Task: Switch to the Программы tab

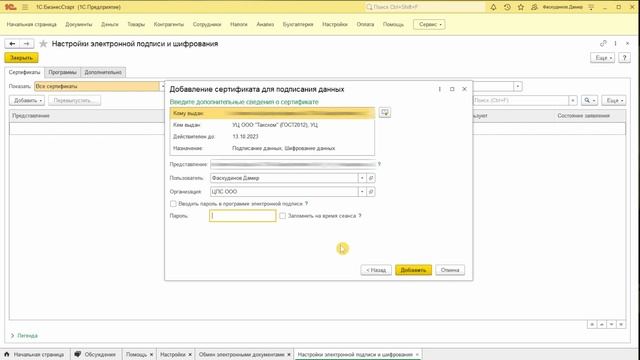Action: (x=62, y=72)
